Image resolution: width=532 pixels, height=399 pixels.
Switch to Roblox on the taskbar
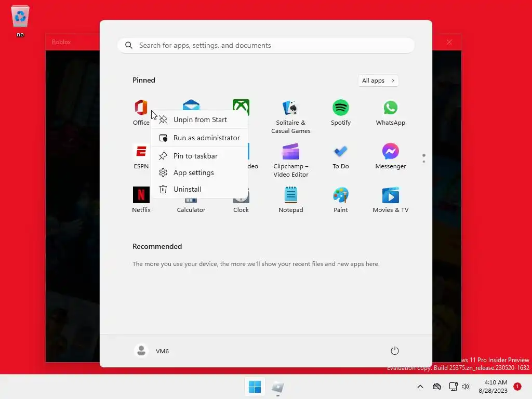[278, 387]
